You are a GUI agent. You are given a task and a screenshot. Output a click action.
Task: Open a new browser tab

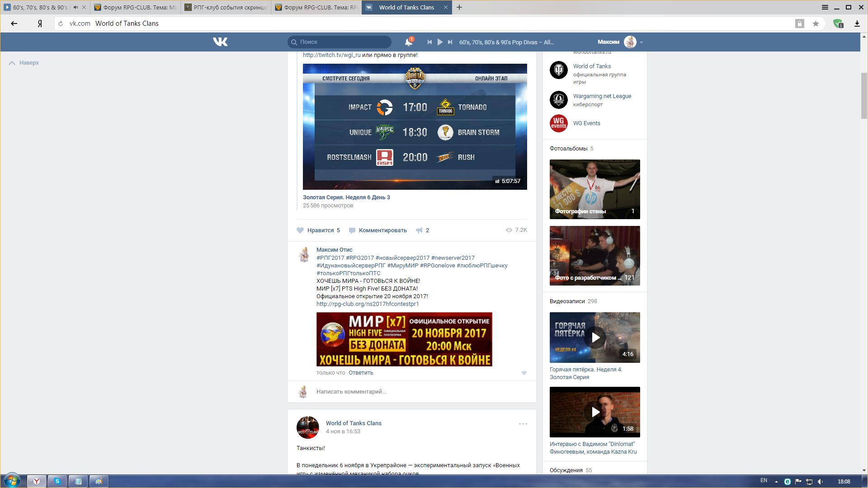pyautogui.click(x=459, y=7)
